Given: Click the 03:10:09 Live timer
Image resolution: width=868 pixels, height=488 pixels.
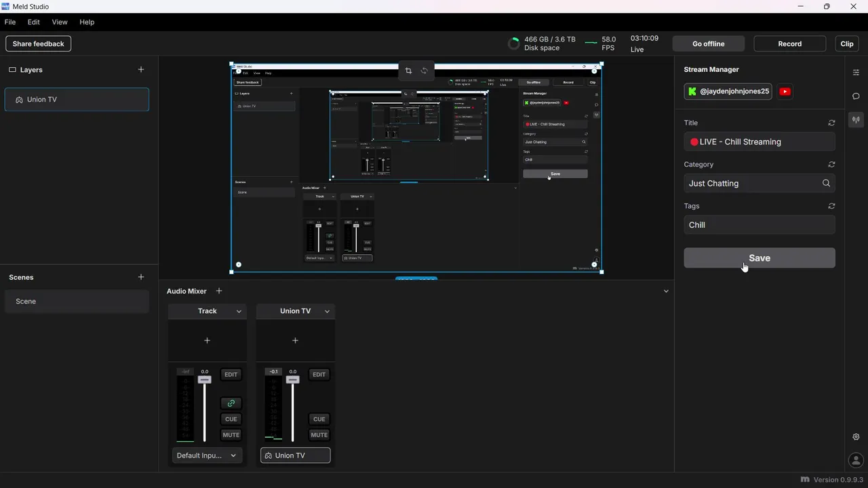Looking at the screenshot, I should (x=644, y=44).
